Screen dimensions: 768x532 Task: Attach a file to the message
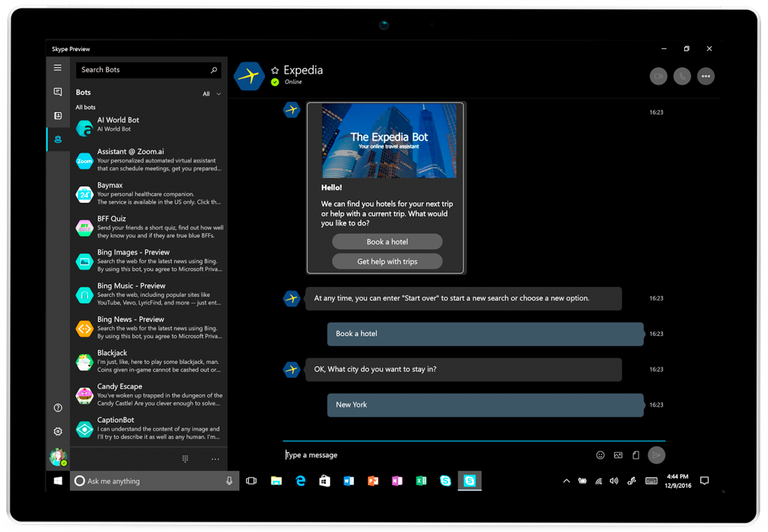point(636,455)
